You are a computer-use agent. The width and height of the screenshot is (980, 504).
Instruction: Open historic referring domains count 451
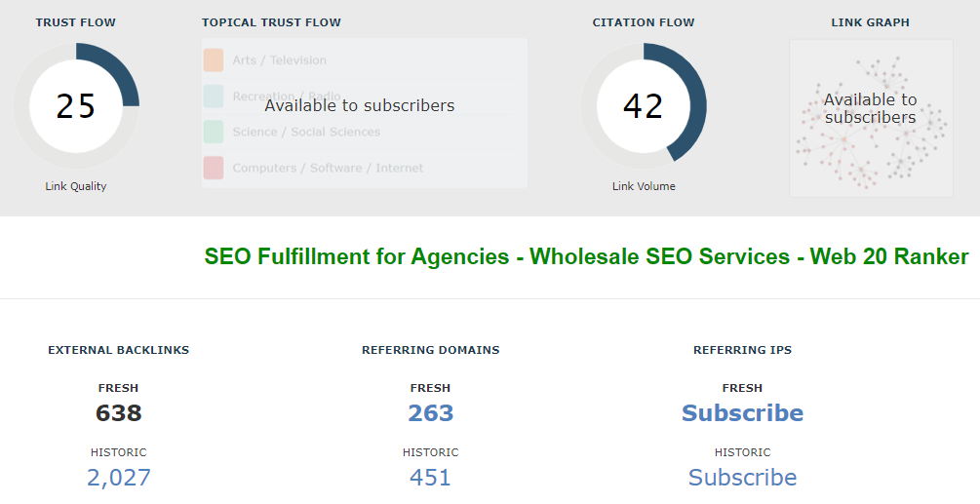coord(431,478)
